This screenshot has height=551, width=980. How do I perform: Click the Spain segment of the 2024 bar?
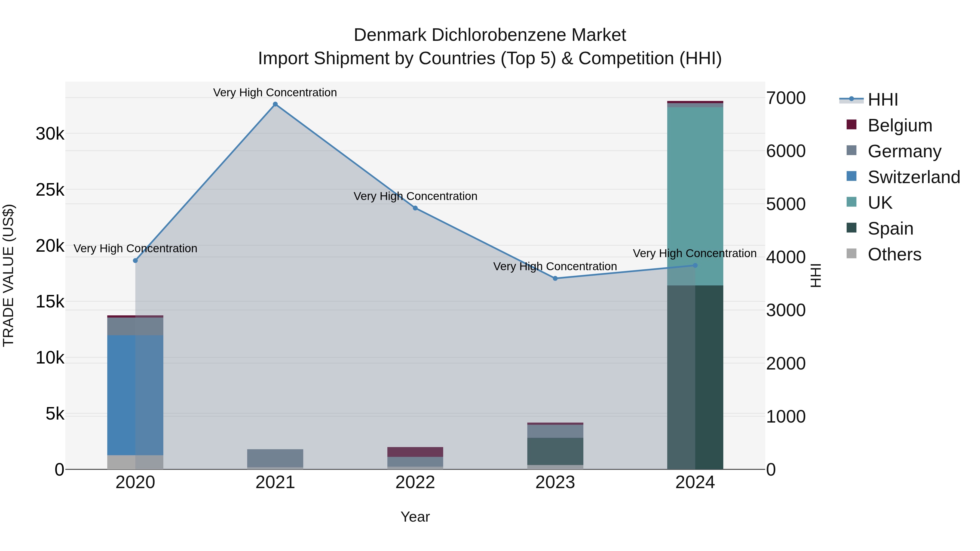point(695,377)
